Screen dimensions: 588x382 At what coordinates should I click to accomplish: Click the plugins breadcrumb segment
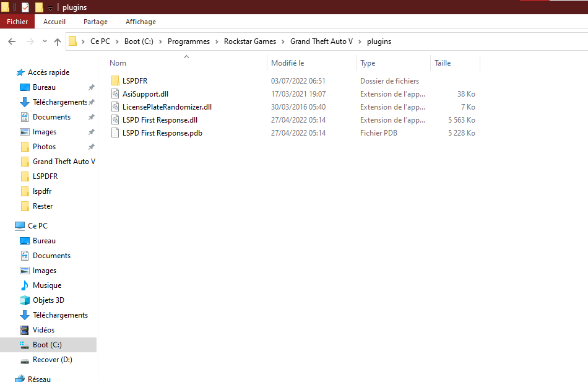(x=379, y=41)
